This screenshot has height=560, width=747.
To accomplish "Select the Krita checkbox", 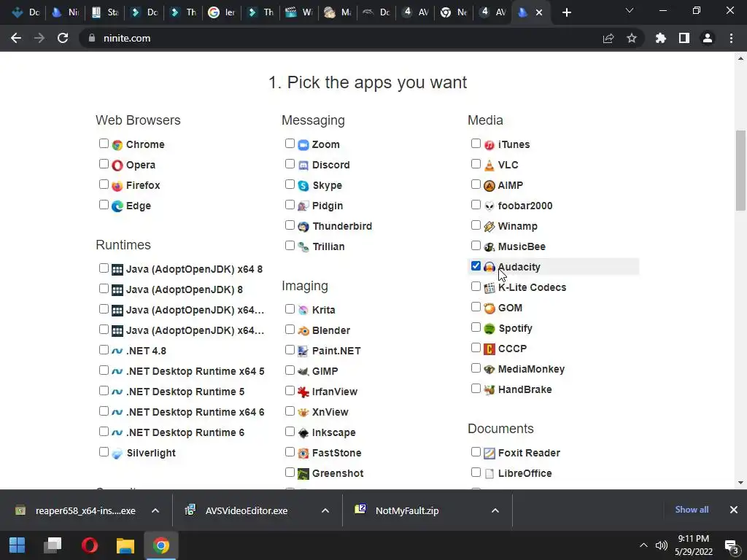I will click(x=290, y=309).
